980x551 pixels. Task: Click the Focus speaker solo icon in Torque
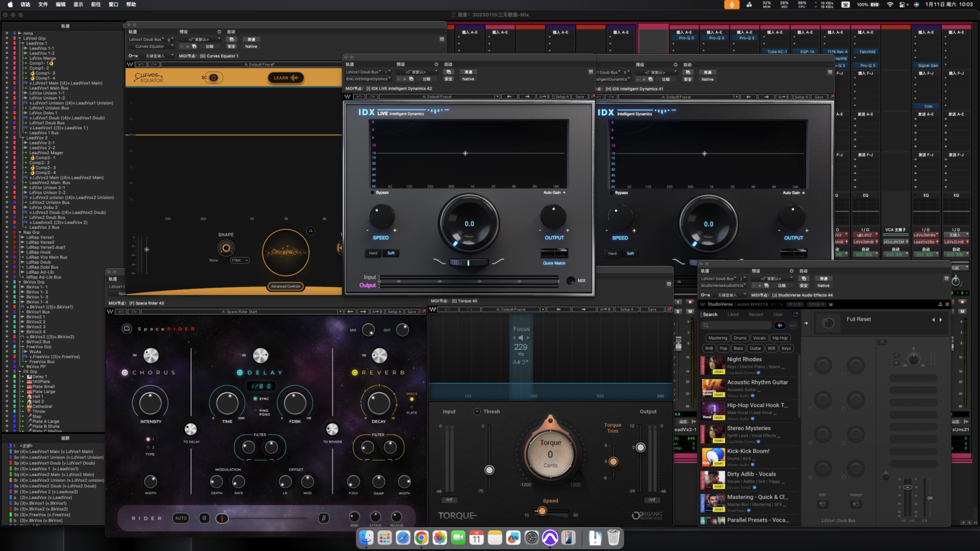pos(521,337)
